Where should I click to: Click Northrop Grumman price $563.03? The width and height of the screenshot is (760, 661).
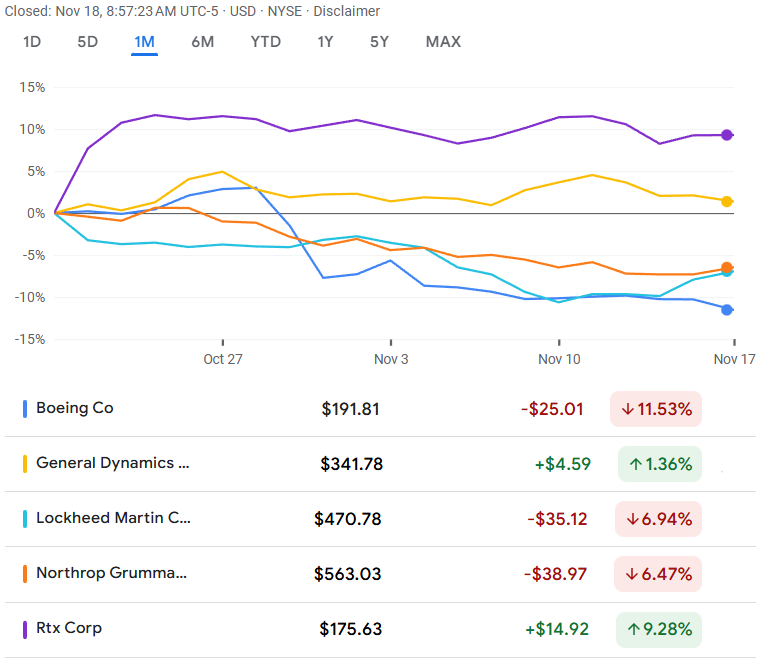[348, 574]
